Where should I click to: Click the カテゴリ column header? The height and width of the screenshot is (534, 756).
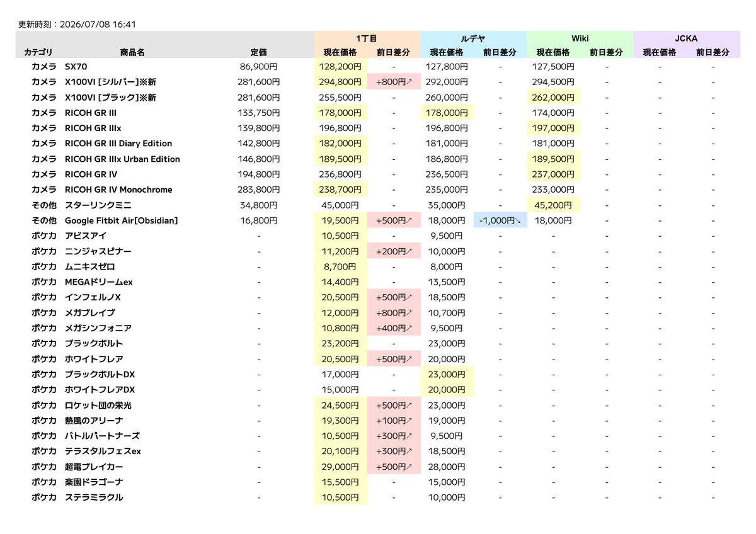(x=38, y=53)
